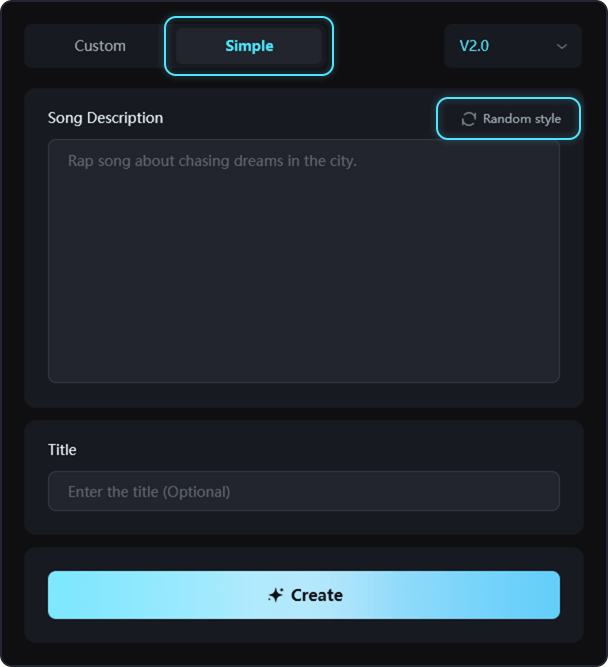Click the "Random style" text label
This screenshot has width=608, height=667.
[x=522, y=119]
